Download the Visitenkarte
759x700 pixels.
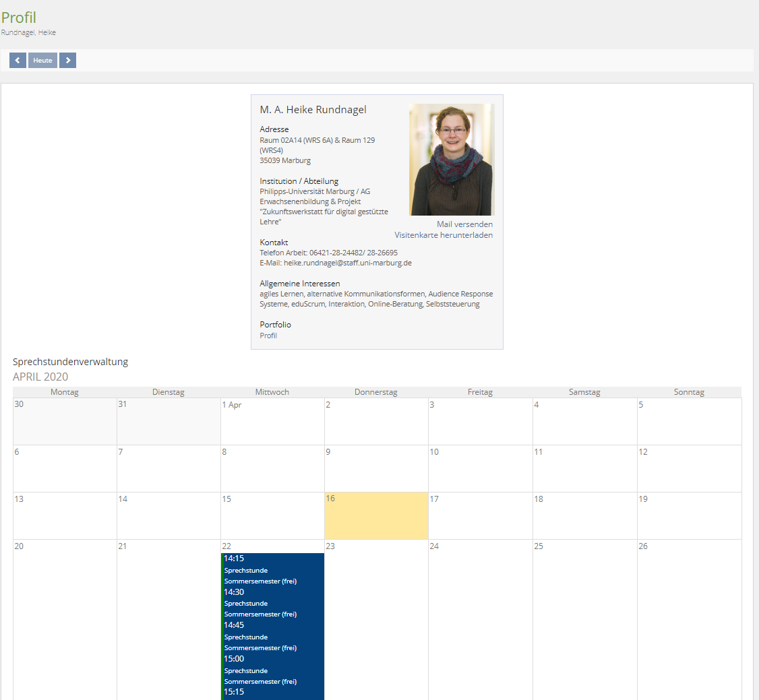point(444,234)
